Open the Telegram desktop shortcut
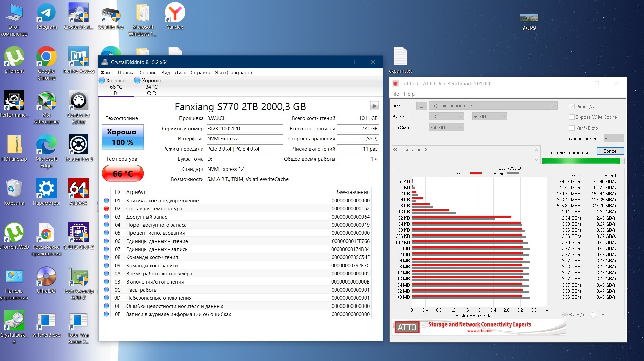 [x=46, y=16]
